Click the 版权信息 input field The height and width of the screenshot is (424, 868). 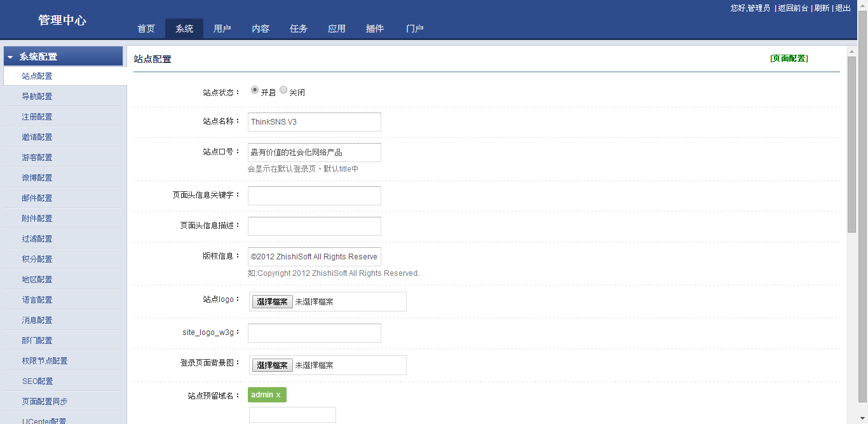[x=314, y=257]
